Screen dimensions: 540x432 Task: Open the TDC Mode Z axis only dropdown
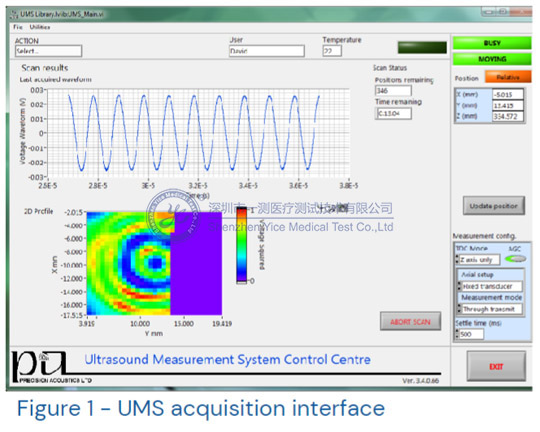(x=478, y=259)
